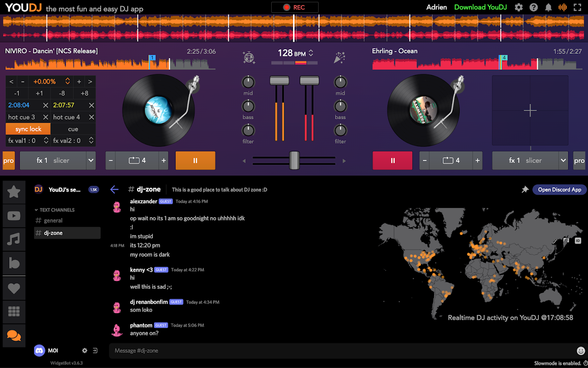Open the star favorites sidebar icon
This screenshot has width=588, height=368.
14,192
